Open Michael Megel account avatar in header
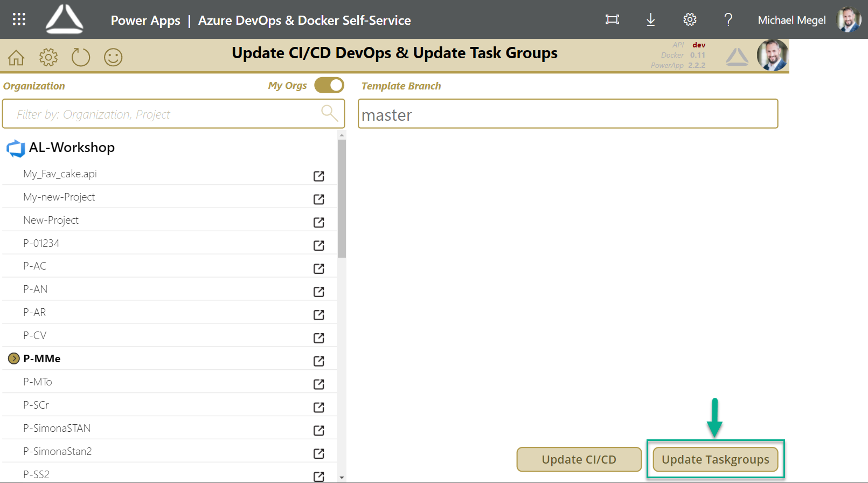 coord(849,19)
